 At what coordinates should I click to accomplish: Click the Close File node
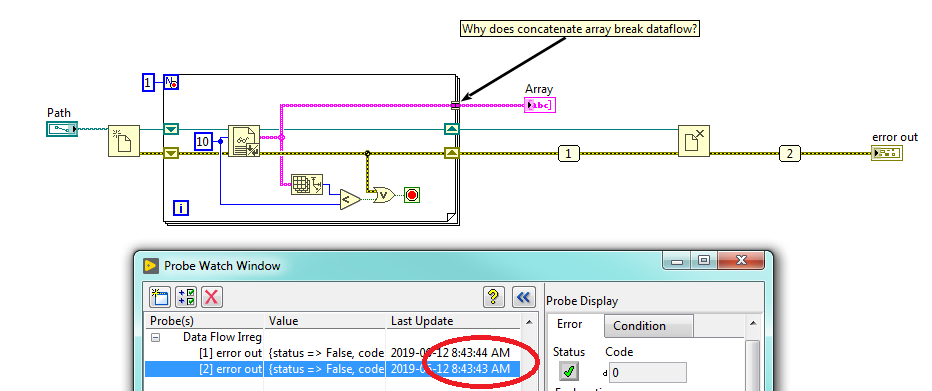(694, 141)
